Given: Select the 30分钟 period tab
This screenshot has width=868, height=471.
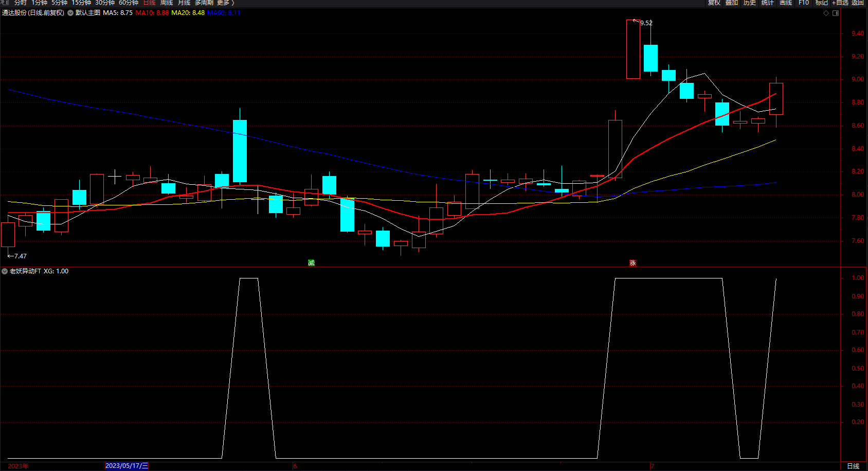Looking at the screenshot, I should [x=105, y=3].
